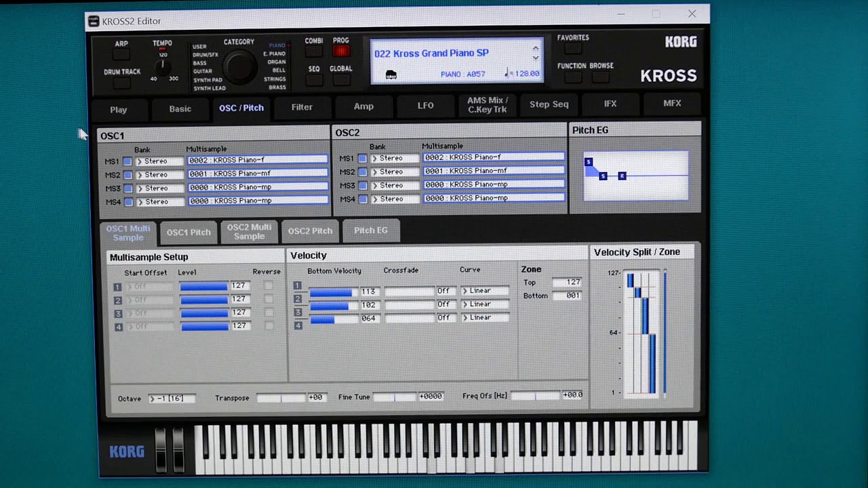Select OSC1 MS2 multisample KROSS Piano-mf

258,174
